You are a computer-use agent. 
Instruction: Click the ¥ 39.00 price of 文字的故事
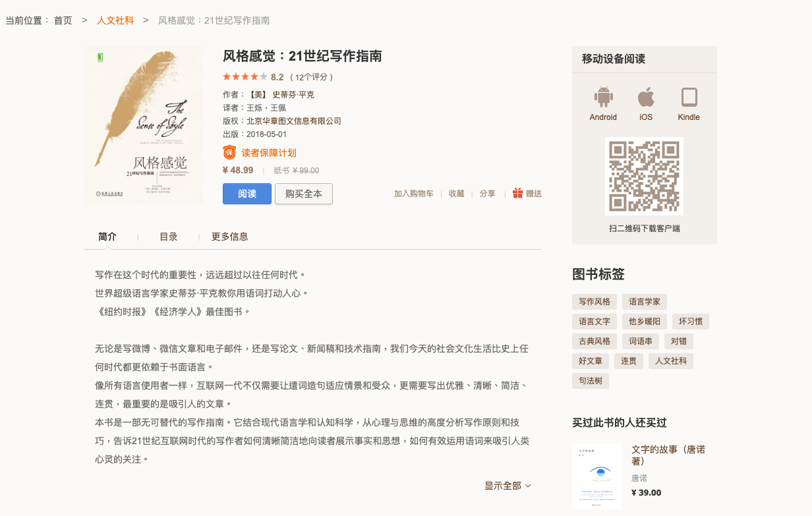pyautogui.click(x=647, y=492)
